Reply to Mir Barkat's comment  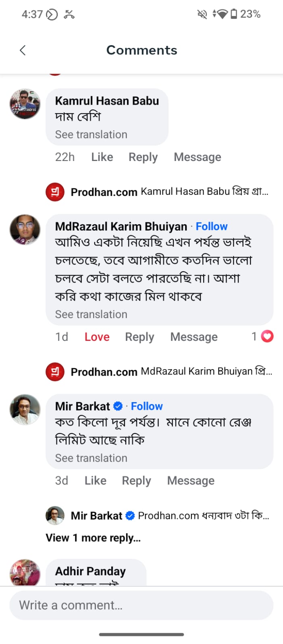coord(137,481)
